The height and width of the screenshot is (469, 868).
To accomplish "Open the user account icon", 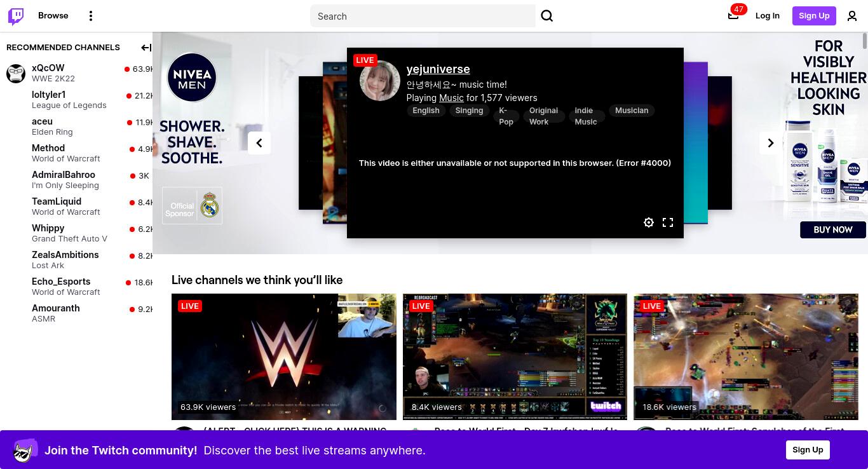I will pyautogui.click(x=852, y=16).
